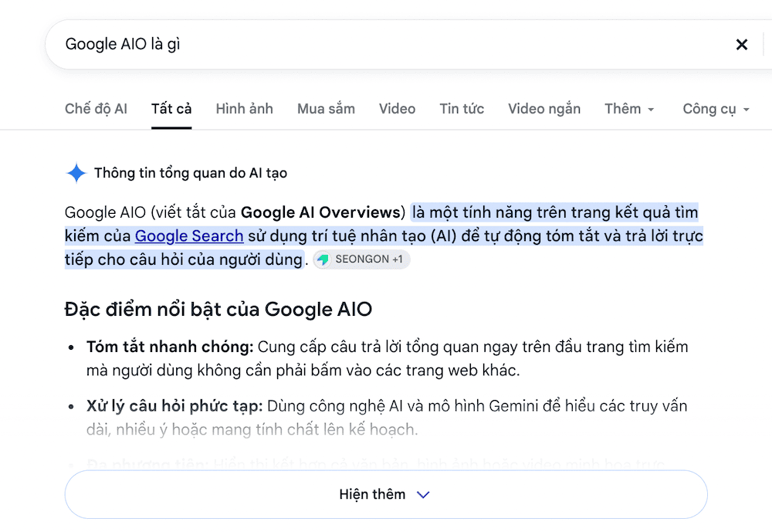Clear the search box with the X icon

coord(741,45)
